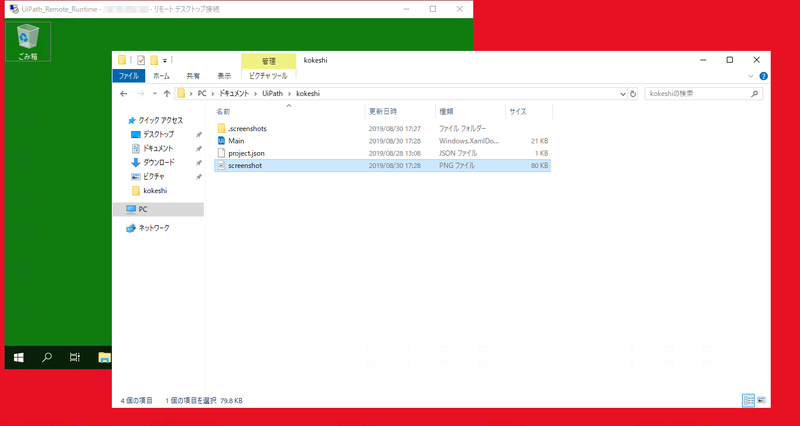Click the 2019/08/28 13:08 date cell
Viewport: 800px width, 426px height.
tap(394, 154)
